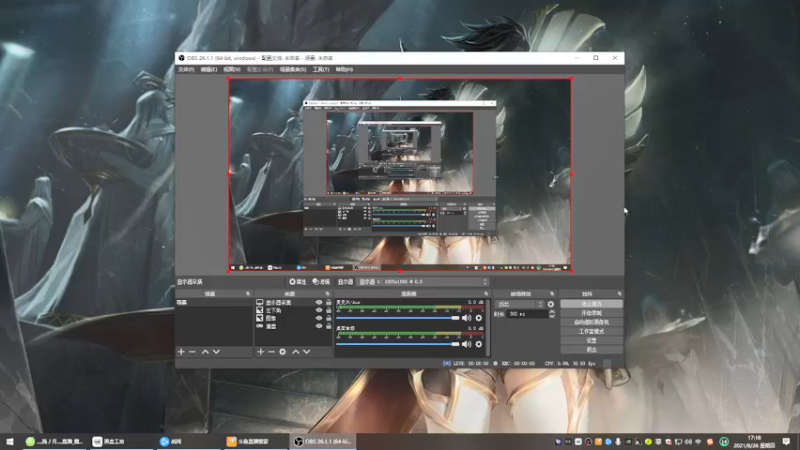The height and width of the screenshot is (450, 800).
Task: Click the 300 ms duration input field
Action: point(527,314)
